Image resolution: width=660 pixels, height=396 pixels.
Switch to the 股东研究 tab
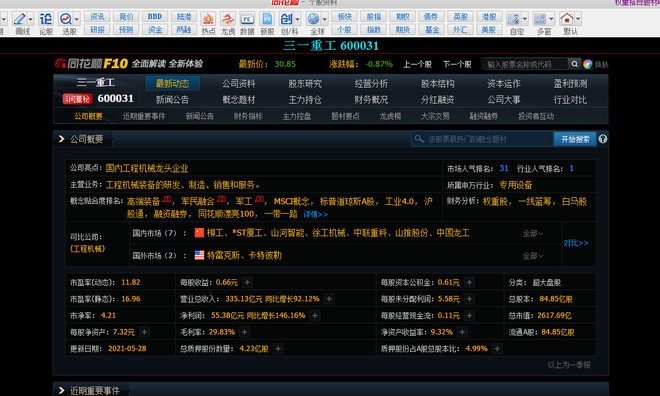pyautogui.click(x=305, y=83)
